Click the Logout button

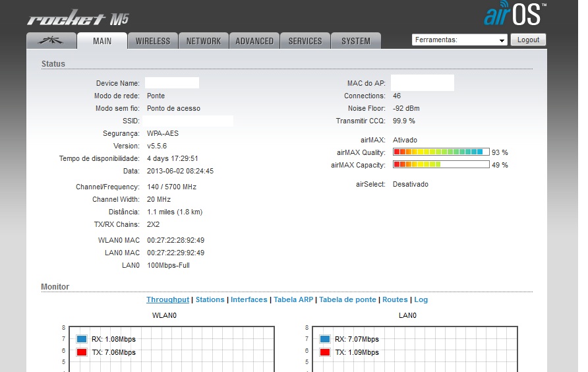click(x=528, y=40)
